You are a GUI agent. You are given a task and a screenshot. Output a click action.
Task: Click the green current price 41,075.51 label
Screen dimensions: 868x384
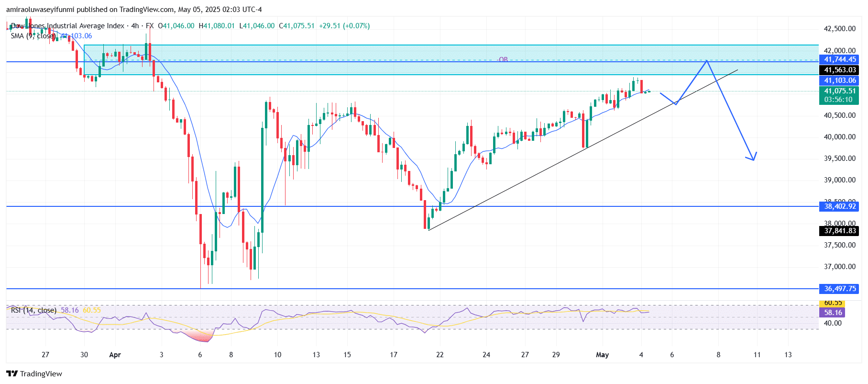[840, 91]
